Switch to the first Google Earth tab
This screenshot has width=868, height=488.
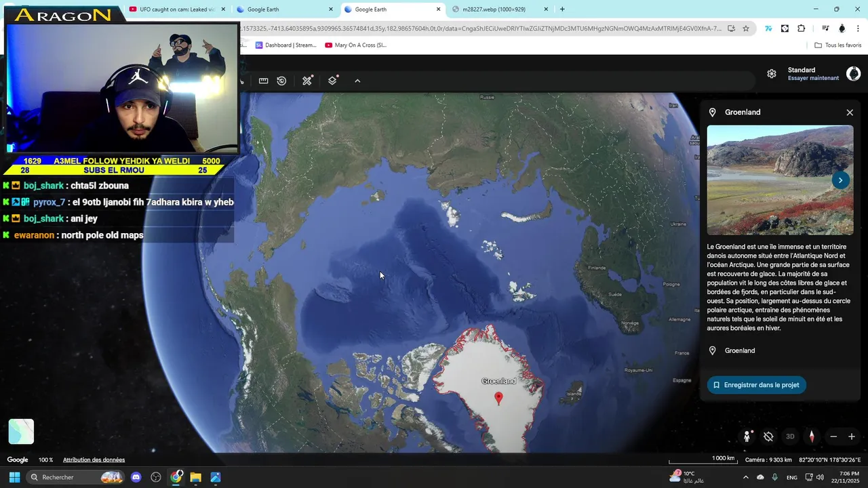285,9
